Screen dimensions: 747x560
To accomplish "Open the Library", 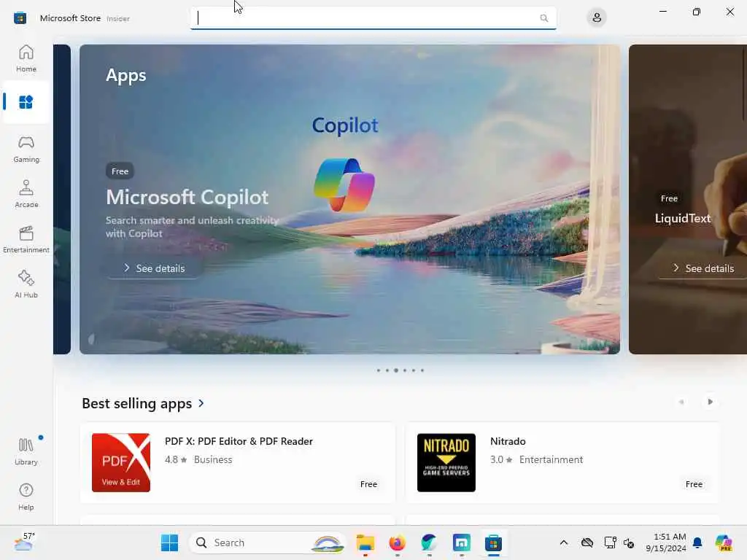I will pos(26,451).
